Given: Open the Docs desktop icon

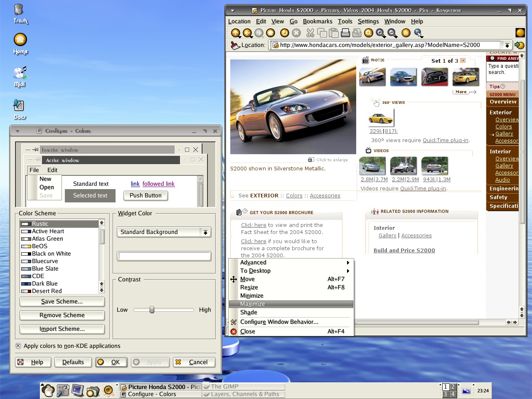Looking at the screenshot, I should pyautogui.click(x=19, y=109).
